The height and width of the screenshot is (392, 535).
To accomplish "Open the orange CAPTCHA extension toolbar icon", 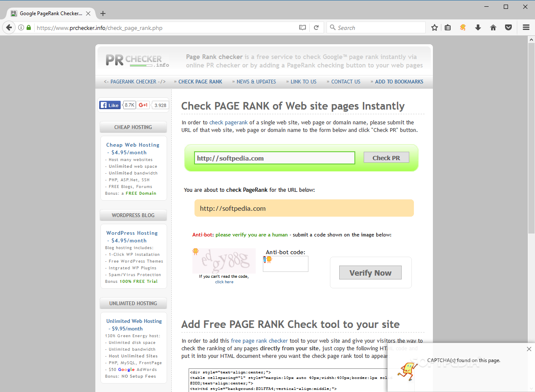I will coord(463,27).
